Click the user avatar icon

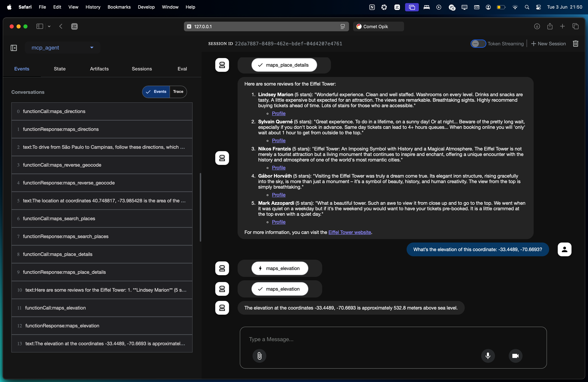tap(564, 249)
